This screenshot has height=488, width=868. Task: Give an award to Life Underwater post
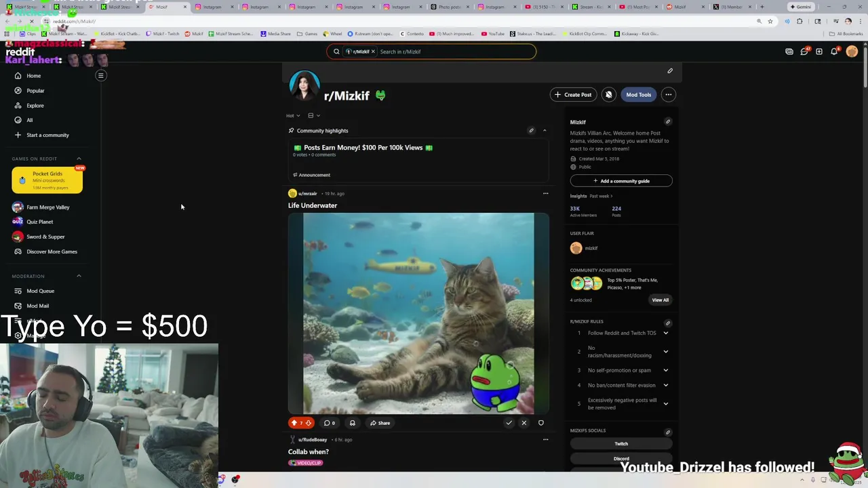tap(352, 423)
